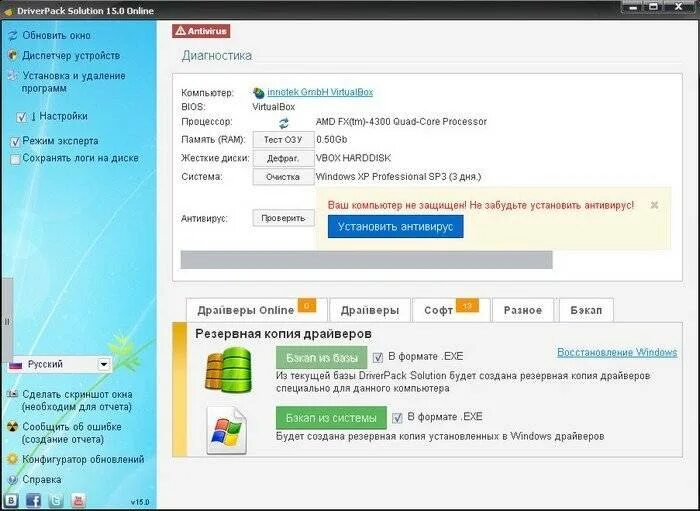Image resolution: width=700 pixels, height=511 pixels.
Task: Click the gray diagnostics progress bar
Action: (367, 260)
